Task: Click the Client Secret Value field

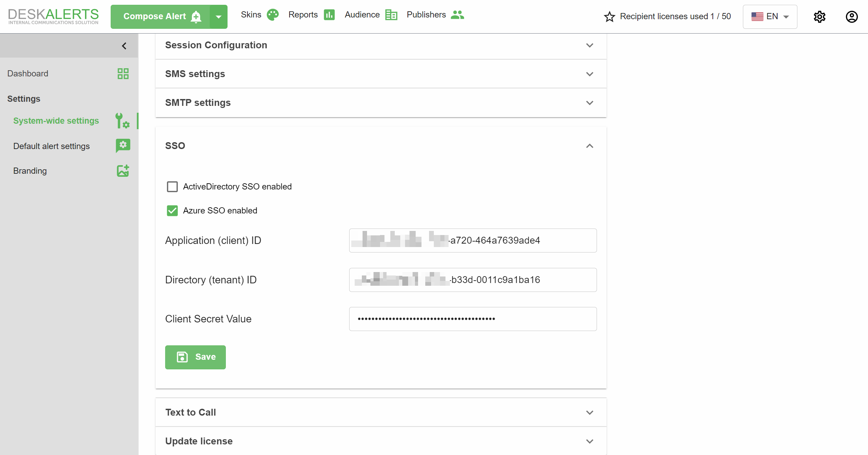Action: coord(473,319)
